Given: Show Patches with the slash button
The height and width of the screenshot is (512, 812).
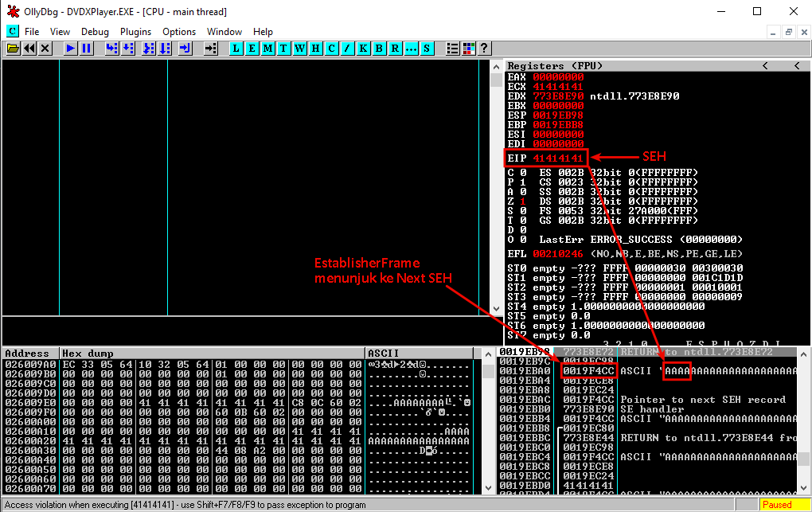Looking at the screenshot, I should coord(347,49).
